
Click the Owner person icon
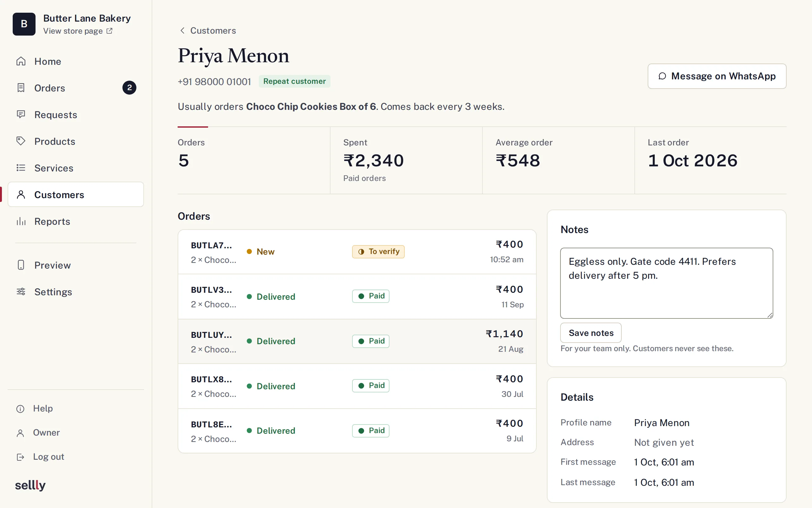[21, 433]
